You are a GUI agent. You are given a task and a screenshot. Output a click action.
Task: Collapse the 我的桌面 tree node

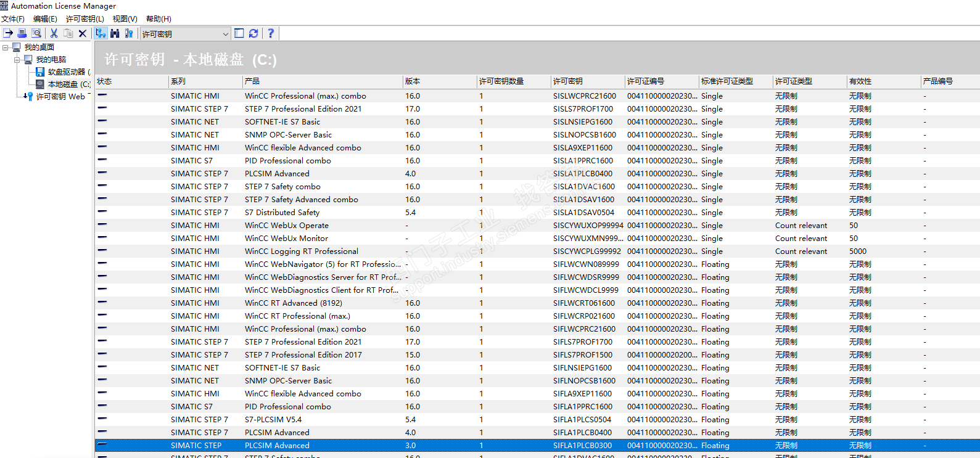click(6, 47)
